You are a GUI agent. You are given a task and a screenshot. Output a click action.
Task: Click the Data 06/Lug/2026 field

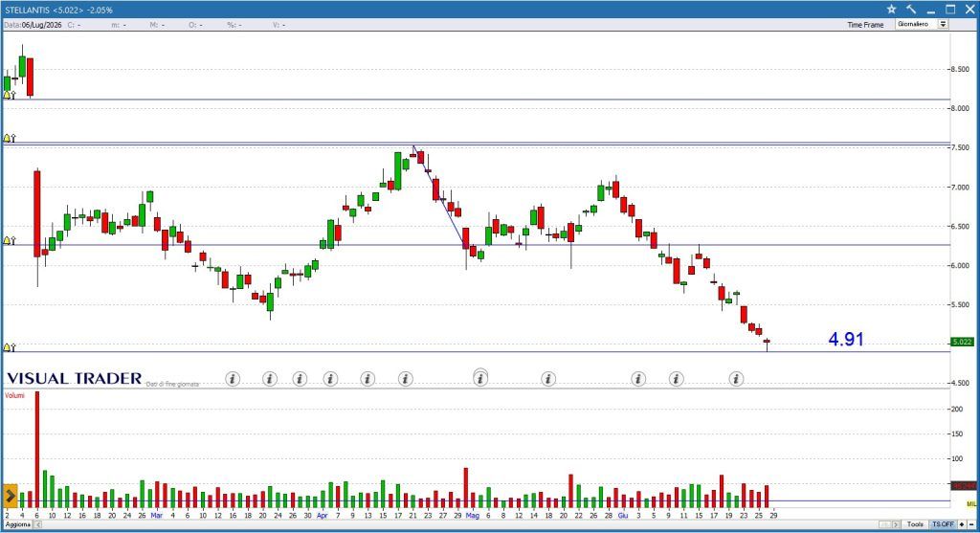(x=33, y=25)
